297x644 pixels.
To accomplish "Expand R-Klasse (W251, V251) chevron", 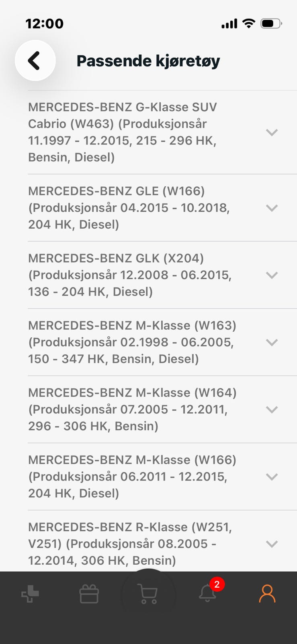I will coord(272,544).
